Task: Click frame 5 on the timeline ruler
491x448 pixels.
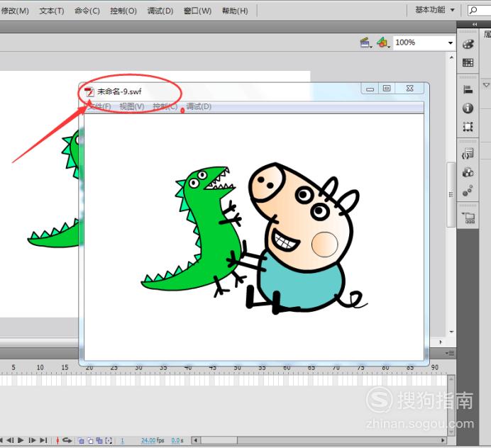Action: [13, 367]
